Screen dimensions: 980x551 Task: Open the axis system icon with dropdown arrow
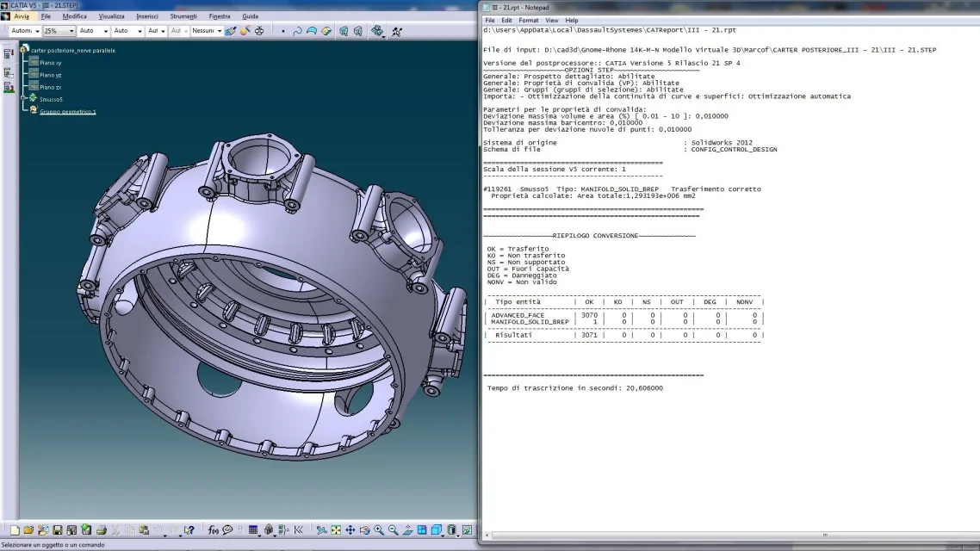(x=377, y=31)
